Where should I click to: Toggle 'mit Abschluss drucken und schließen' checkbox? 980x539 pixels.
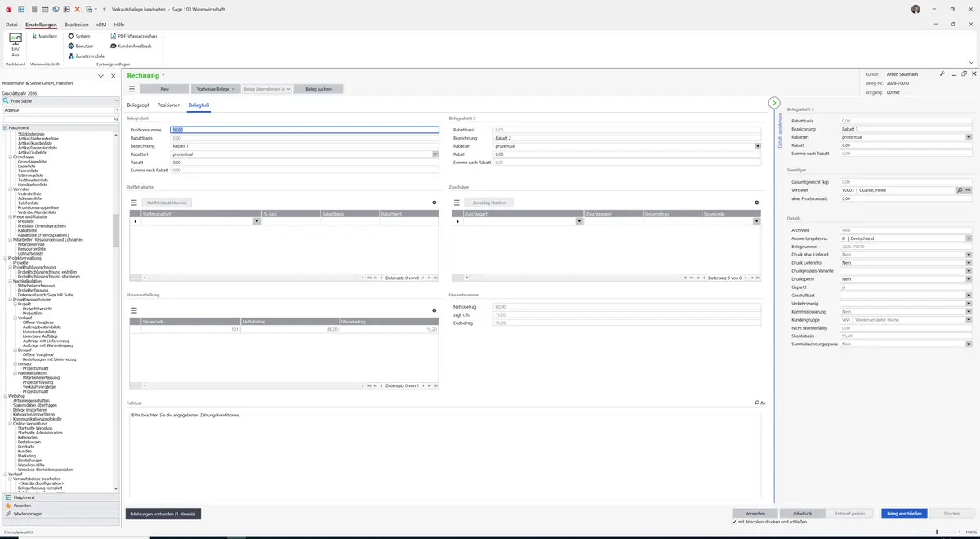[735, 522]
